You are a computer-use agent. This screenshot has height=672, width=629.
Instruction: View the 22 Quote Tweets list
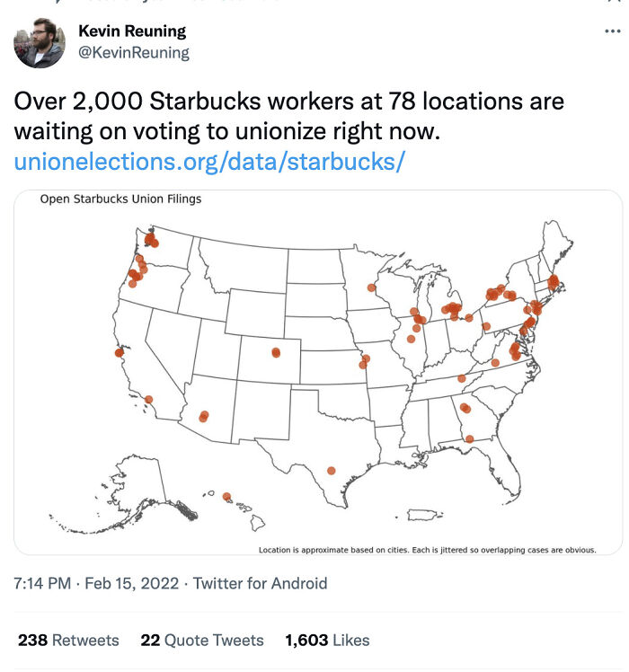(202, 640)
